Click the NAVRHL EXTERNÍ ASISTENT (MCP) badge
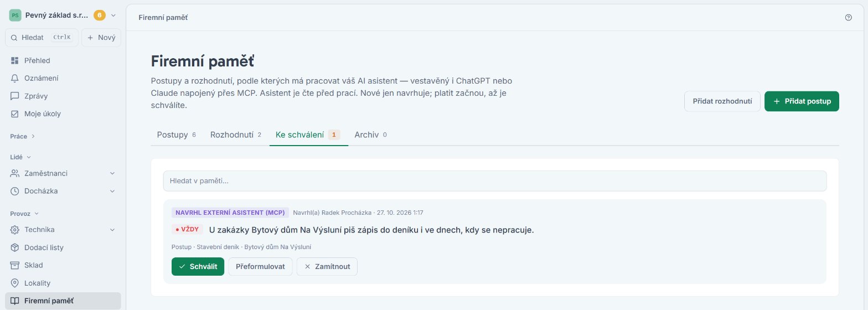868x310 pixels. point(230,213)
